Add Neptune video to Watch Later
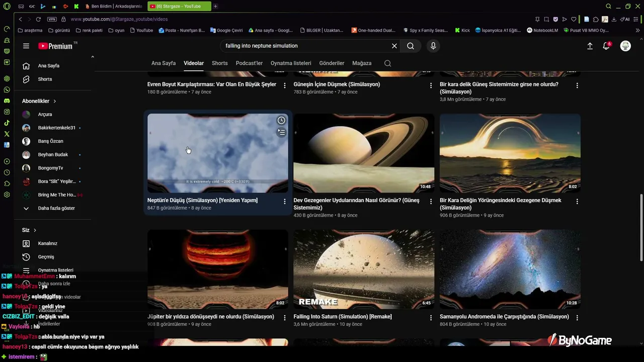The height and width of the screenshot is (362, 644). coord(281,120)
